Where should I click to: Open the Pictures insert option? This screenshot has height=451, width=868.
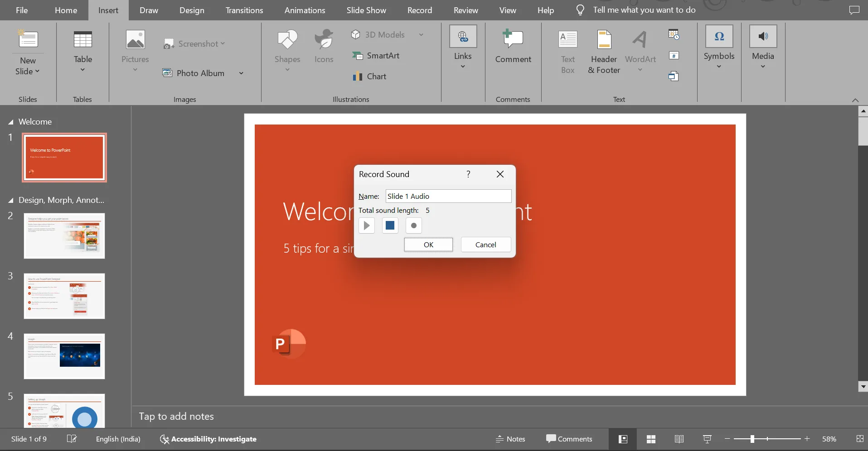(x=135, y=50)
